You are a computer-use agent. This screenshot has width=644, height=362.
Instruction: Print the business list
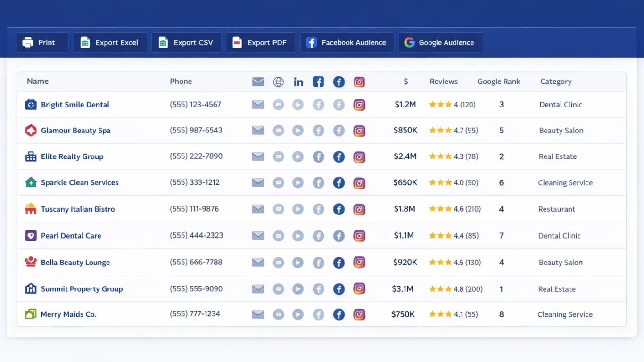tap(42, 42)
